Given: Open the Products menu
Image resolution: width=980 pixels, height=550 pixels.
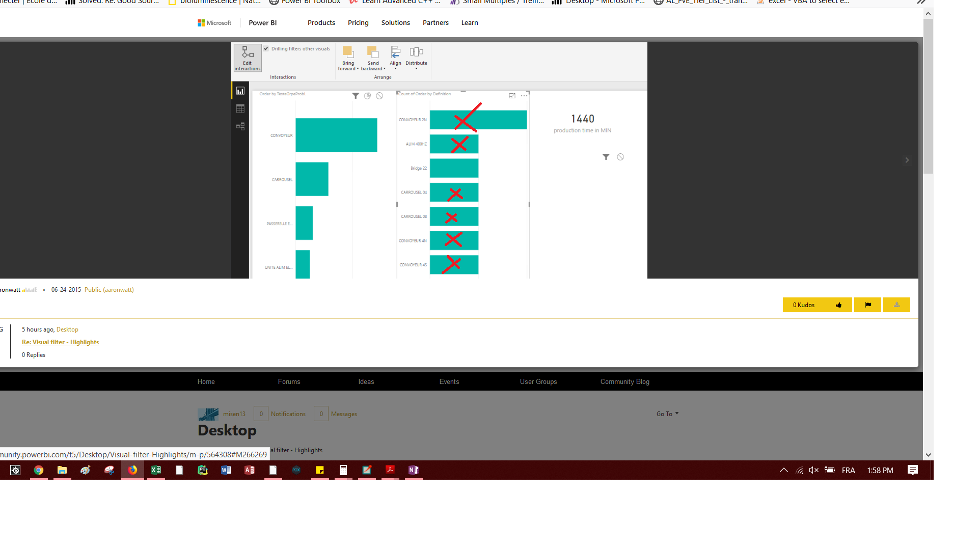Looking at the screenshot, I should 321,23.
